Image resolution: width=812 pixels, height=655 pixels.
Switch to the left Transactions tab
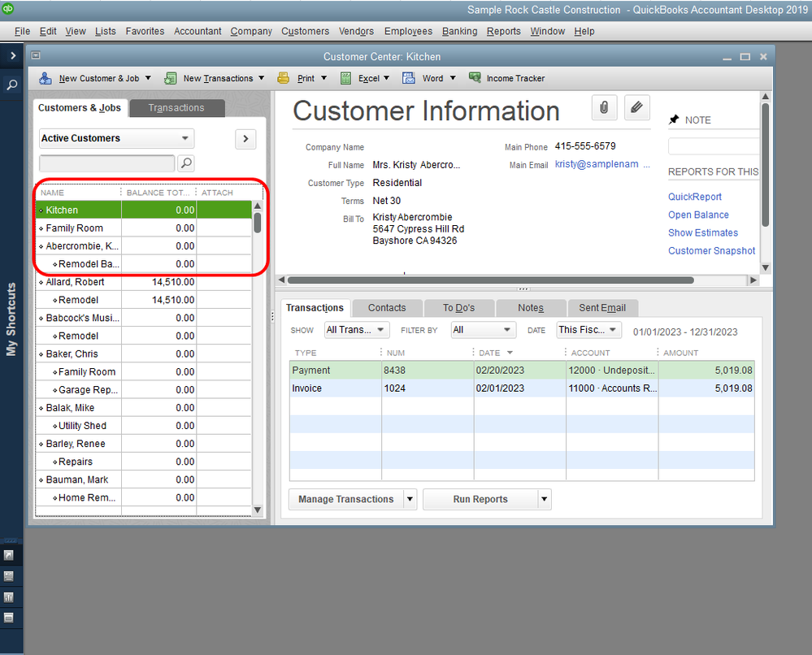(x=176, y=108)
